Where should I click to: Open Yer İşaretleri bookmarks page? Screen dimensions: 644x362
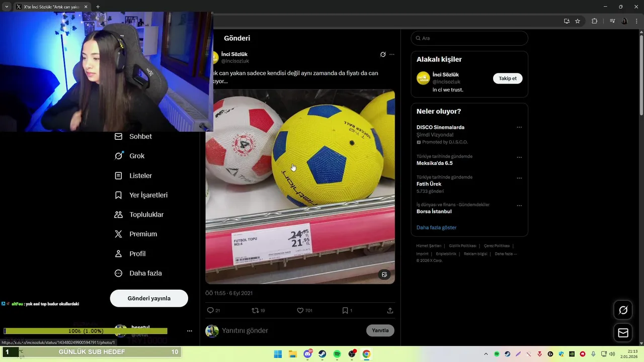(148, 195)
